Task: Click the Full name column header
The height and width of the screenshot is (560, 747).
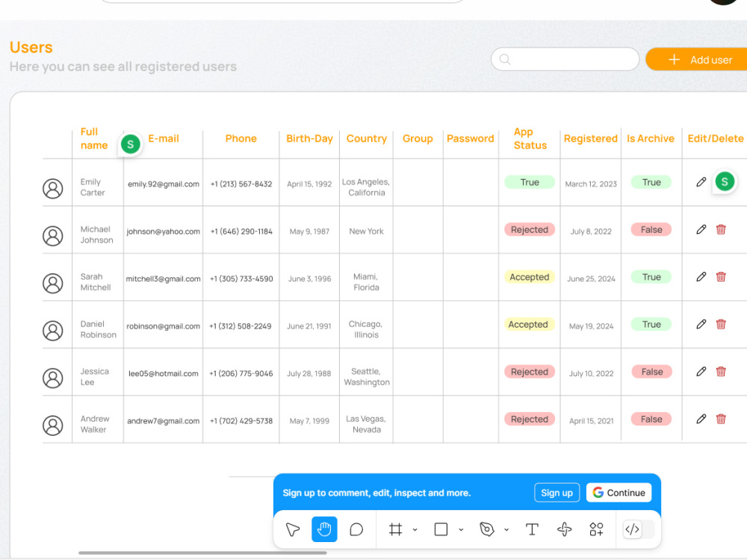Action: click(94, 139)
